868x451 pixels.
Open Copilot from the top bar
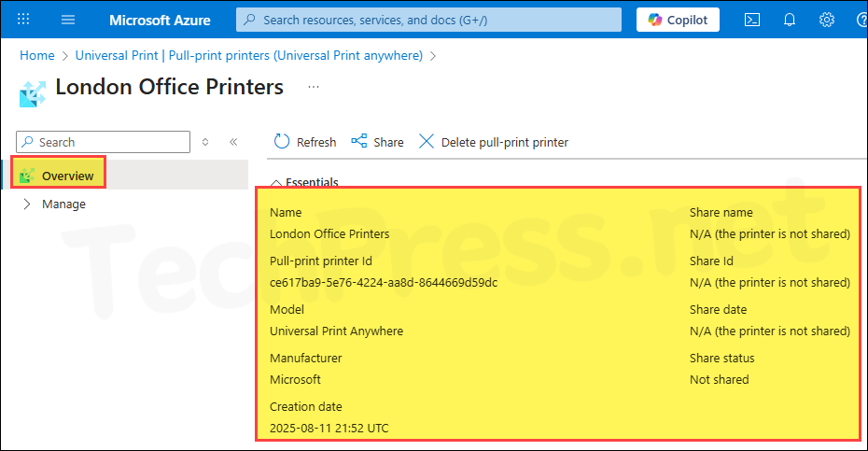click(678, 20)
